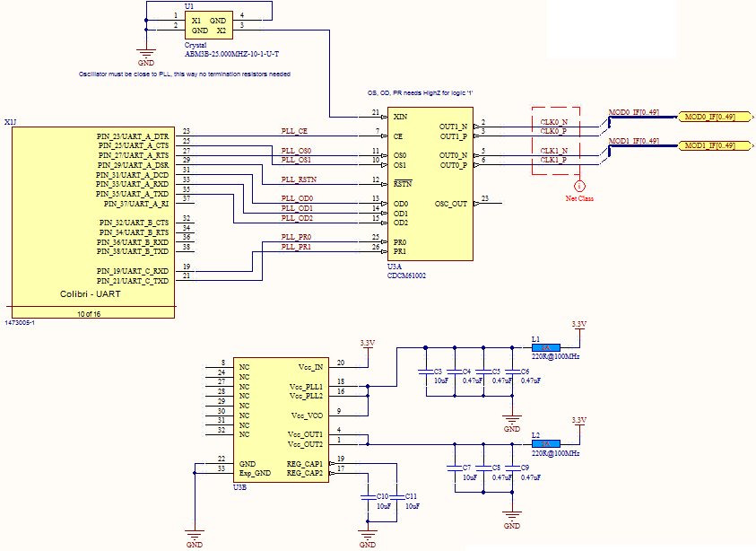756x551 pixels.
Task: Click the ABM3B-25.000MHZ-10-1-U-T part label
Action: click(232, 54)
